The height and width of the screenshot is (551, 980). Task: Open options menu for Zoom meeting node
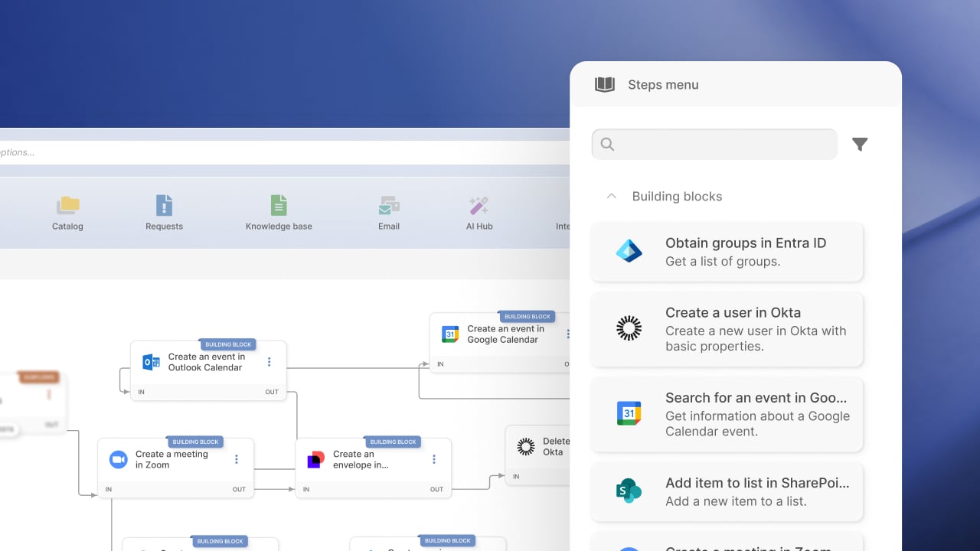237,459
